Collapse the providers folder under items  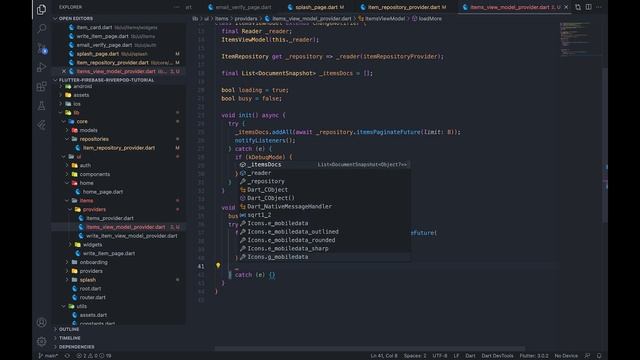pos(94,209)
